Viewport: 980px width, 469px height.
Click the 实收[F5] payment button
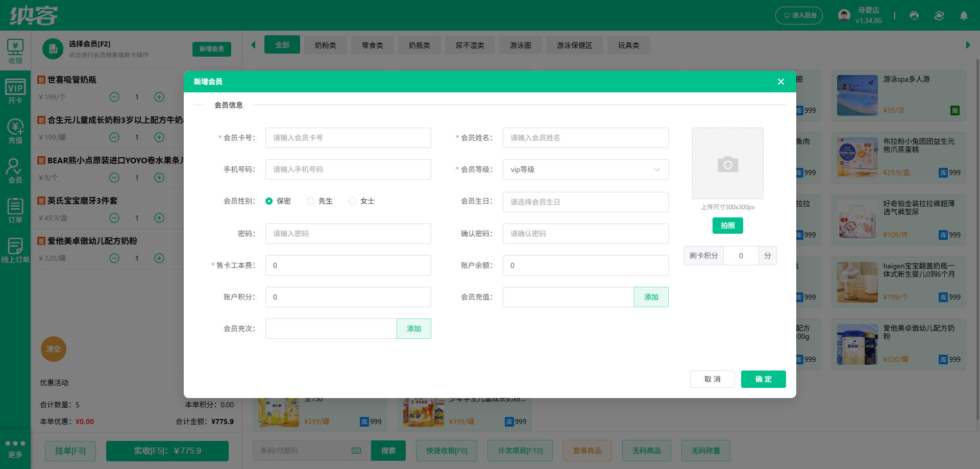coord(167,451)
